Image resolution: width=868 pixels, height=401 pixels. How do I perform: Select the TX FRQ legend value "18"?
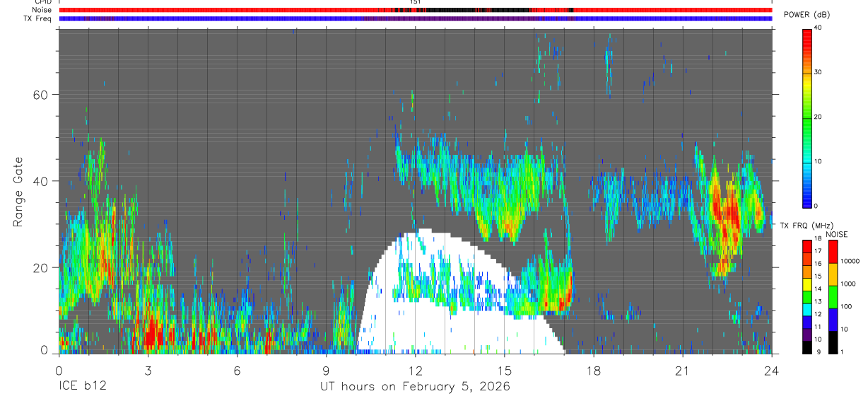coord(818,238)
